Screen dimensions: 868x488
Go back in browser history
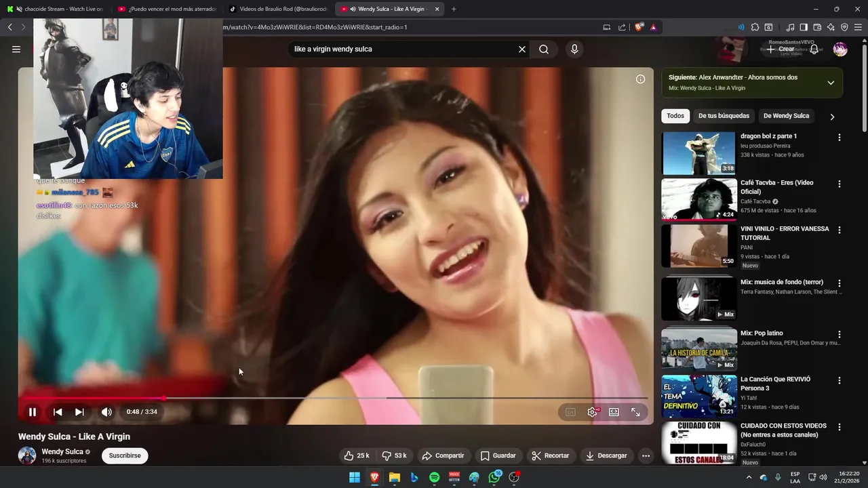tap(10, 27)
